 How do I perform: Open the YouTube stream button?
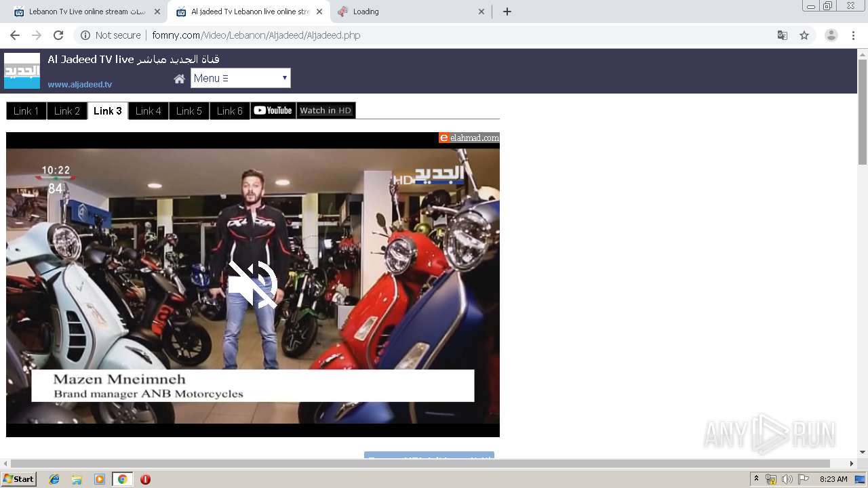tap(273, 110)
